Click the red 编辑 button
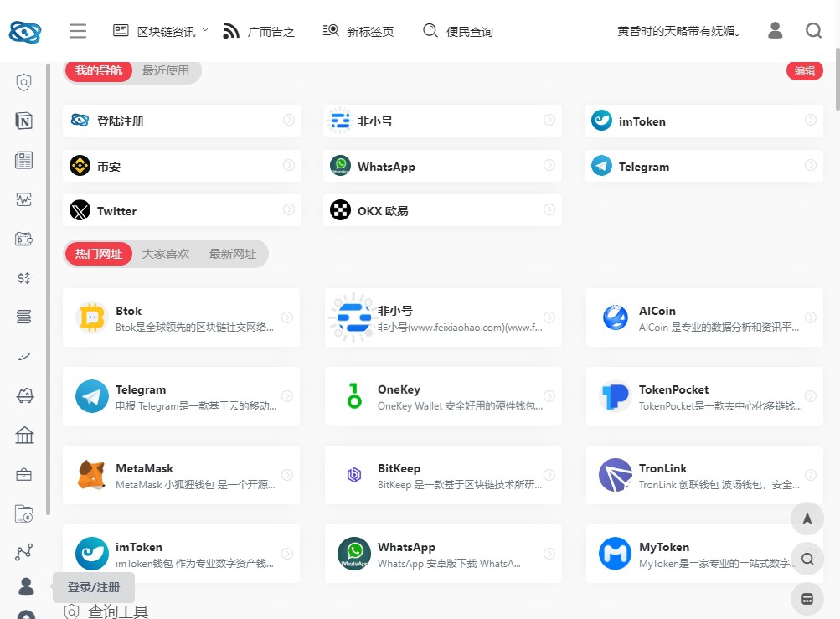 click(x=805, y=70)
